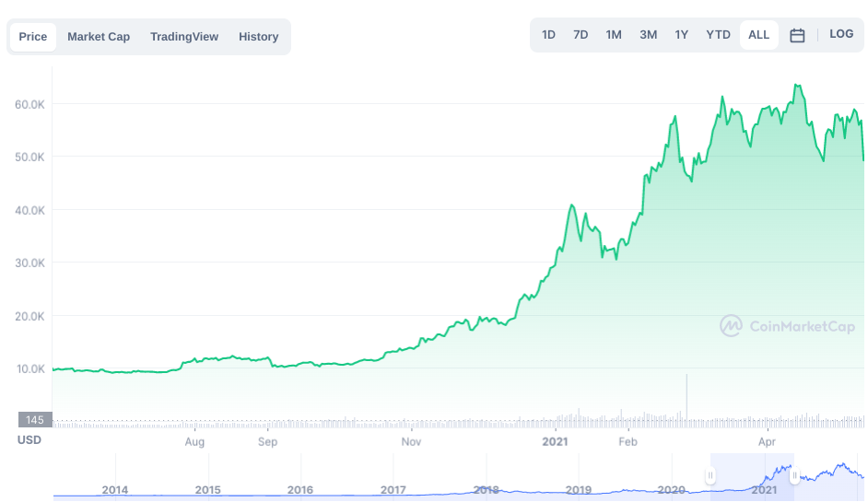Click the bold 2021 x-axis label

pyautogui.click(x=556, y=442)
